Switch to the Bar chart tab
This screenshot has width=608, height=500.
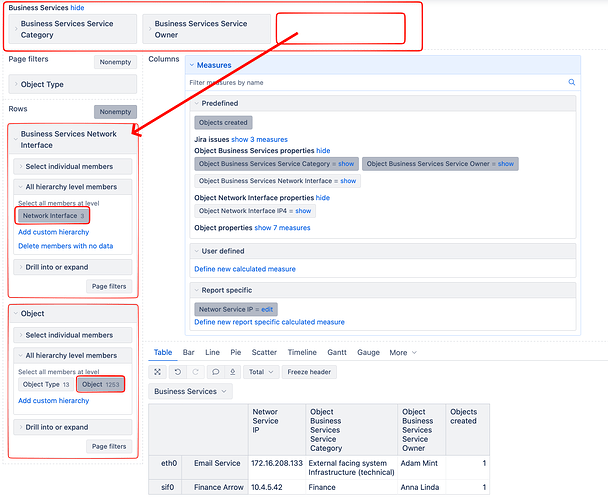[x=188, y=353]
